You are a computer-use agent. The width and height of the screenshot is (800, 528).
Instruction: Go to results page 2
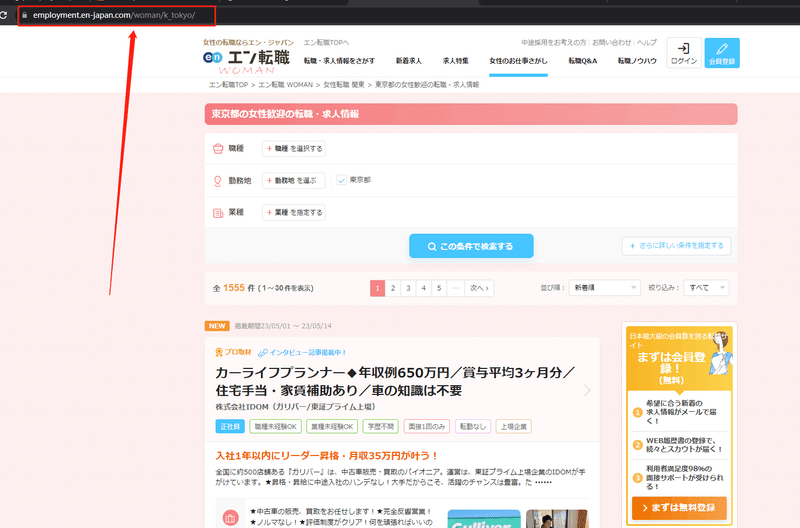(393, 288)
